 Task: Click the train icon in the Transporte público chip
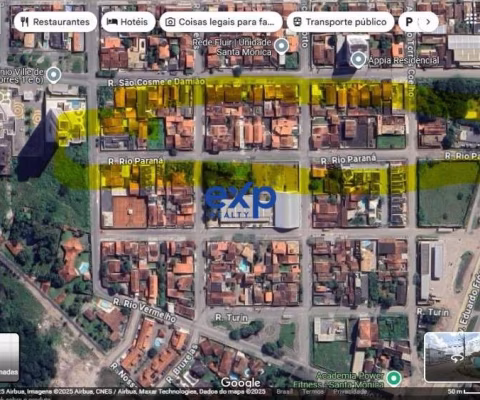coord(297,22)
